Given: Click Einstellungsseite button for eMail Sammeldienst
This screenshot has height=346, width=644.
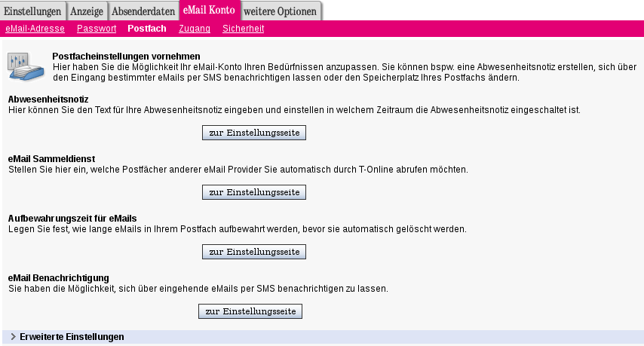Looking at the screenshot, I should [253, 192].
